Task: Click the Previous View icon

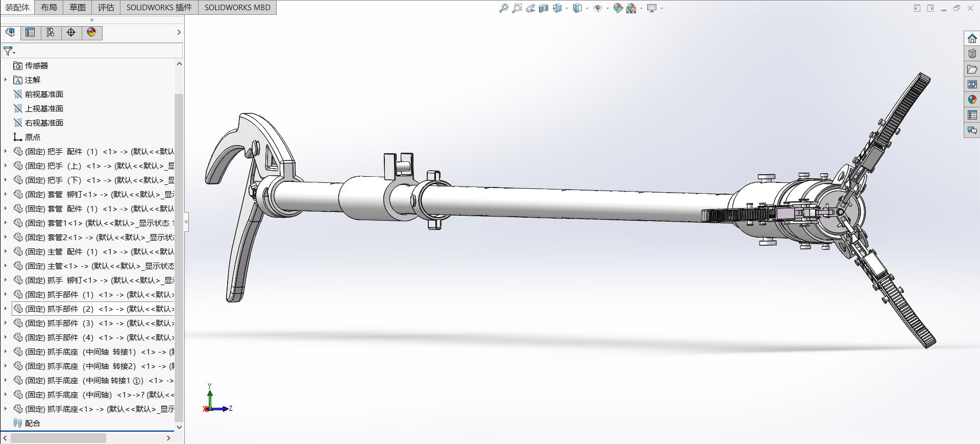Action: [530, 8]
